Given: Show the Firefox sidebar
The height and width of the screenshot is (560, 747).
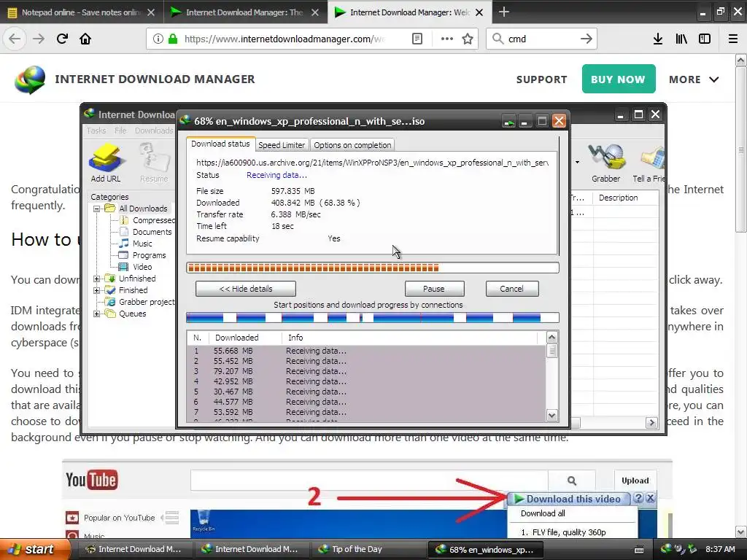Looking at the screenshot, I should [705, 39].
